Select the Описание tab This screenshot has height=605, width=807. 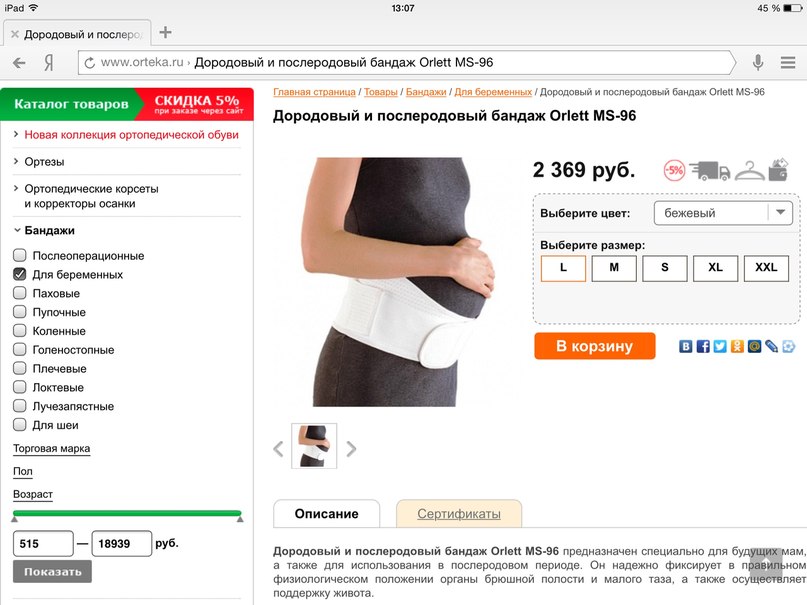click(x=326, y=513)
